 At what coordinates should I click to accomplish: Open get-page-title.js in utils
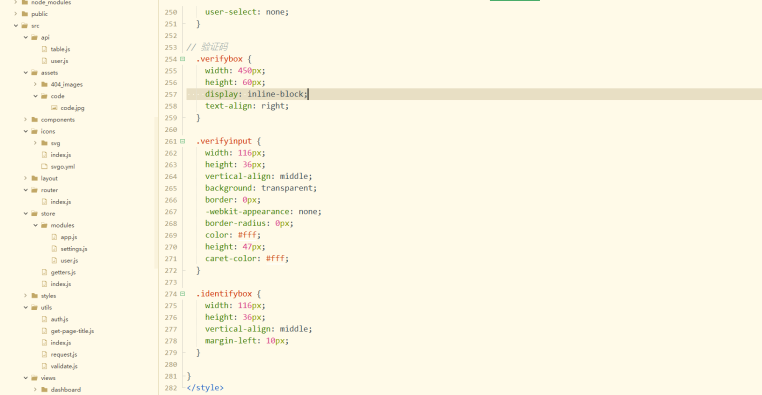tap(72, 331)
